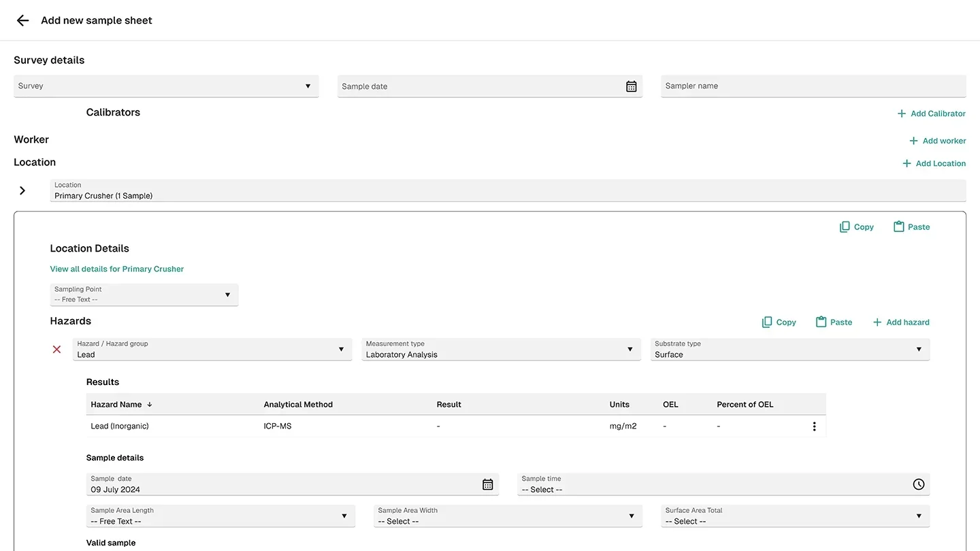
Task: Open View all details for Primary Crusher link
Action: (117, 269)
